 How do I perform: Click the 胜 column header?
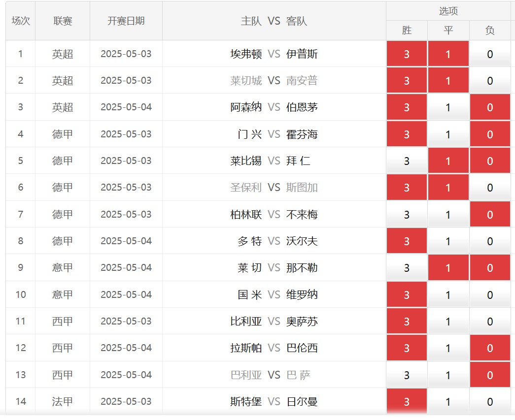click(407, 30)
